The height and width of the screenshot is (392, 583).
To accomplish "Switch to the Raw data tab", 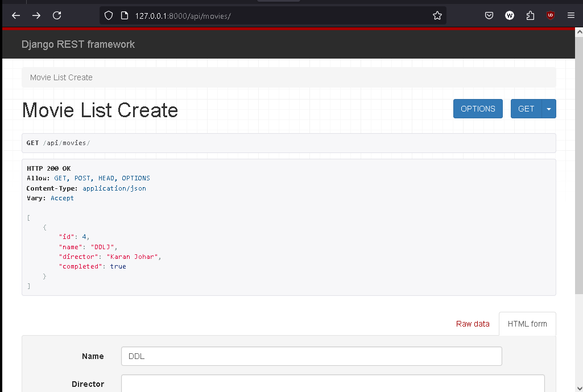I will (x=473, y=324).
